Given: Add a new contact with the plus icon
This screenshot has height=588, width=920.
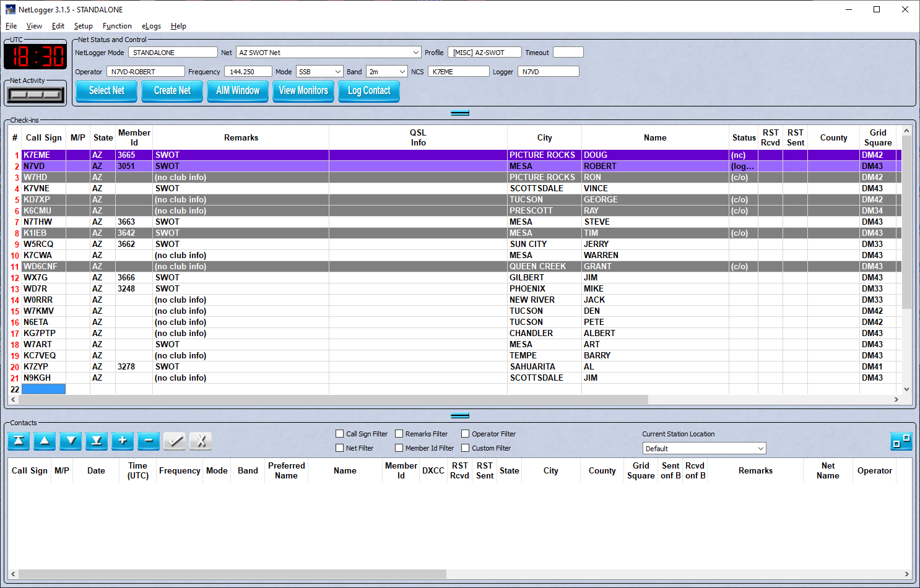Looking at the screenshot, I should click(x=122, y=441).
